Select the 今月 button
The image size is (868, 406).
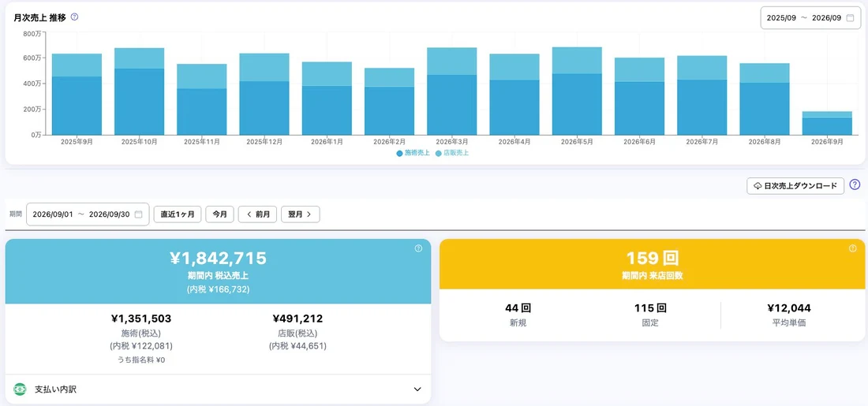(220, 214)
